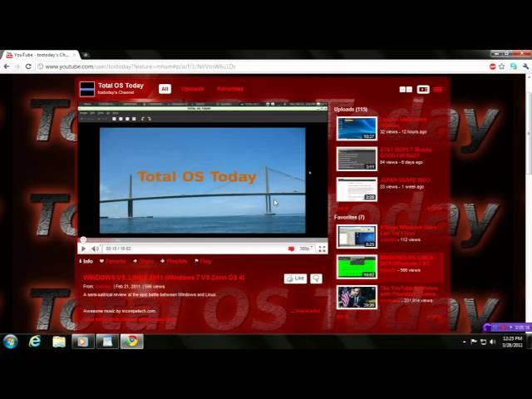Share the video via Share link
The image size is (532, 399).
[144, 261]
